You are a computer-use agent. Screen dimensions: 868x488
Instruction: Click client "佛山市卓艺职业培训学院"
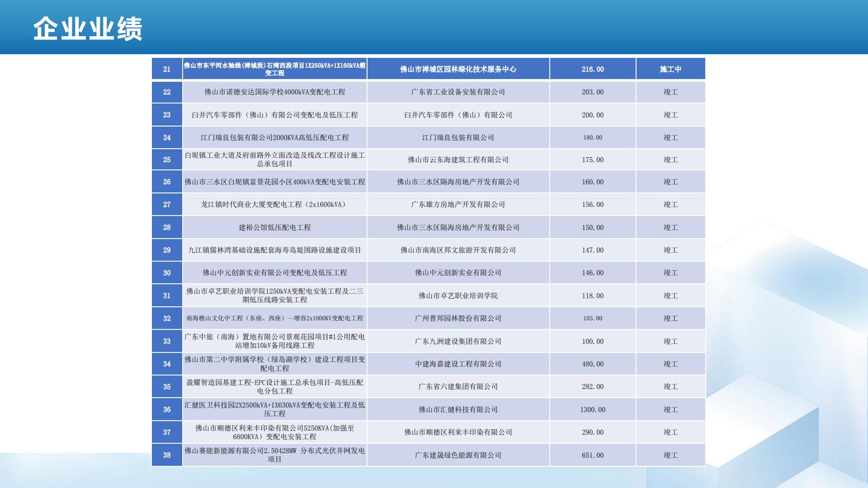click(458, 296)
